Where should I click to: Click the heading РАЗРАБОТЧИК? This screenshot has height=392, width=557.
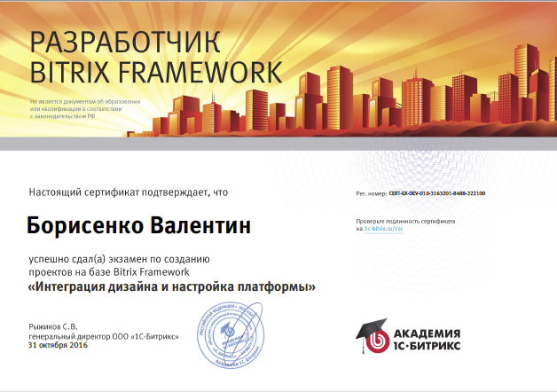125,43
